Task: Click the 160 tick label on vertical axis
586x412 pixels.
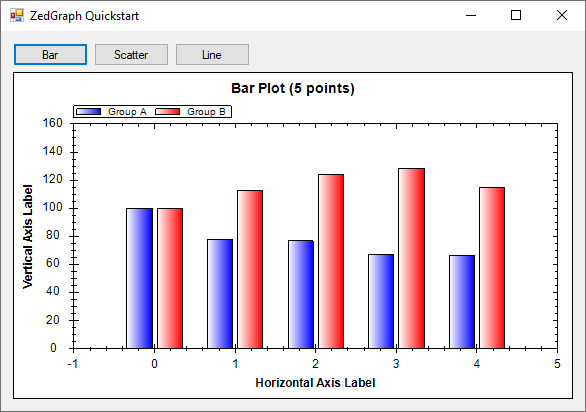Action: point(53,123)
